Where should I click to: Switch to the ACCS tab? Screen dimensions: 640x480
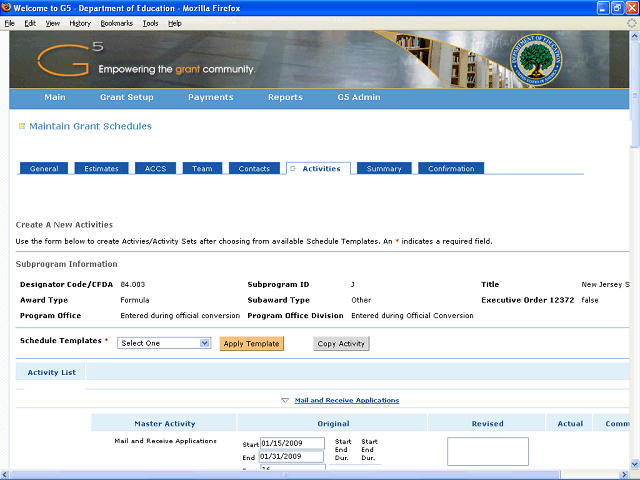point(156,169)
